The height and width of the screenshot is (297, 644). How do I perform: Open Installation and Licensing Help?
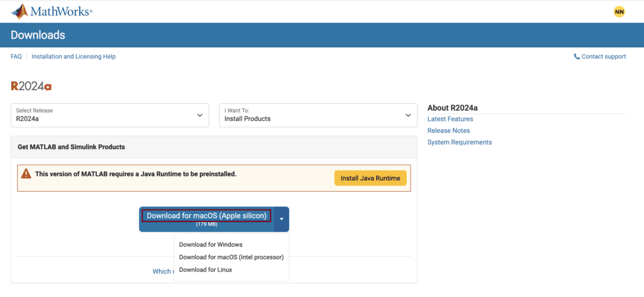[74, 57]
